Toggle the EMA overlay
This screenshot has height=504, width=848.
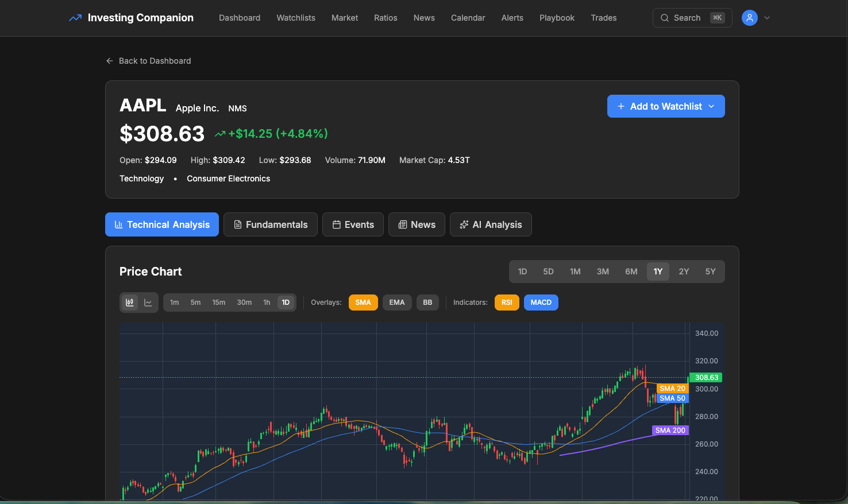(x=397, y=303)
